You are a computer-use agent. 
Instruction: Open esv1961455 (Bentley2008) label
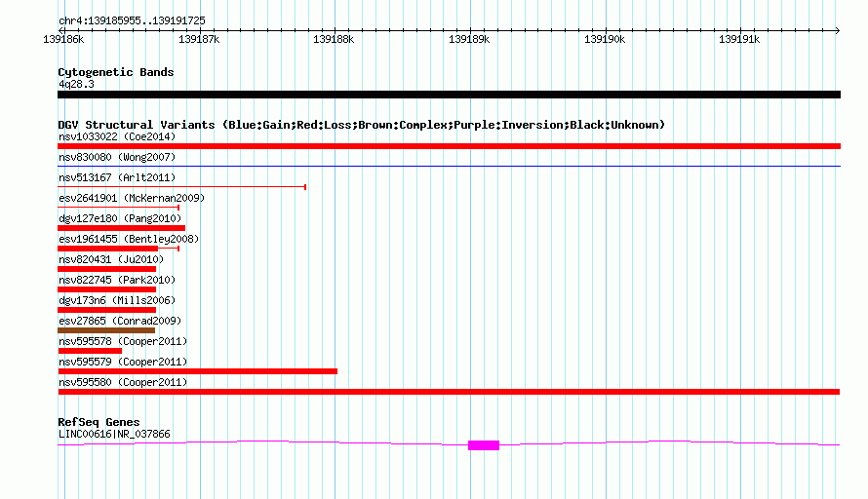point(129,239)
